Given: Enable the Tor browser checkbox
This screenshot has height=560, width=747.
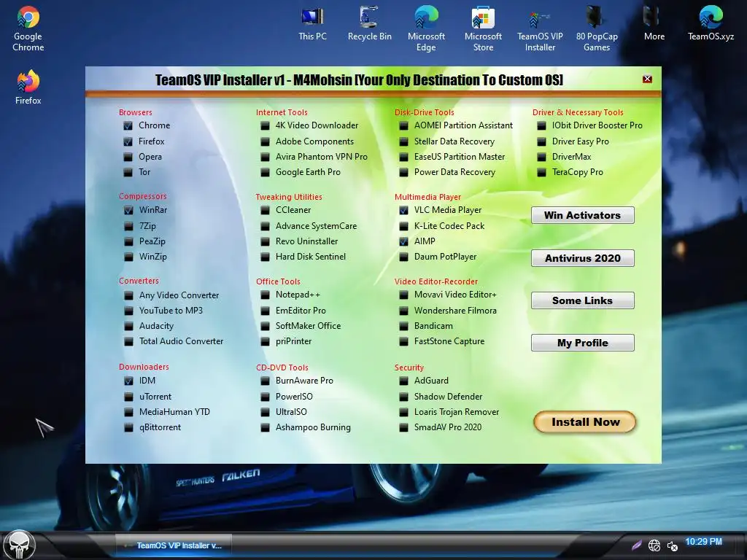Looking at the screenshot, I should [x=128, y=172].
